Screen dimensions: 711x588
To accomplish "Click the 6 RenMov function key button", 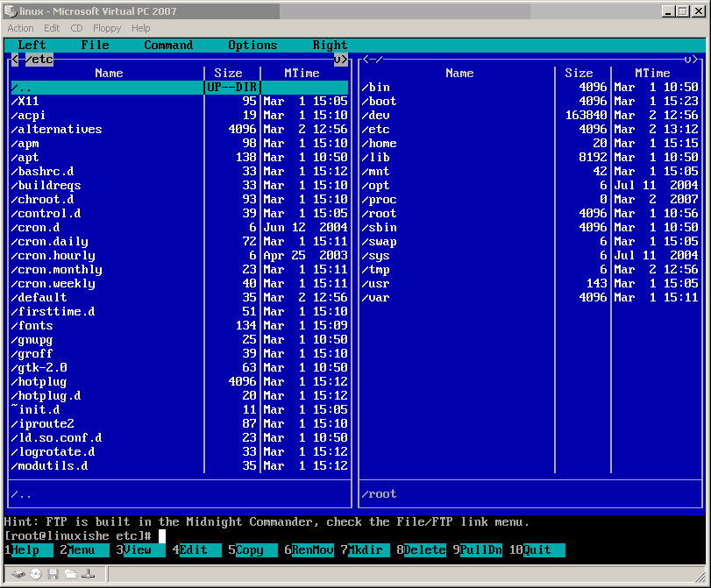I will click(309, 550).
